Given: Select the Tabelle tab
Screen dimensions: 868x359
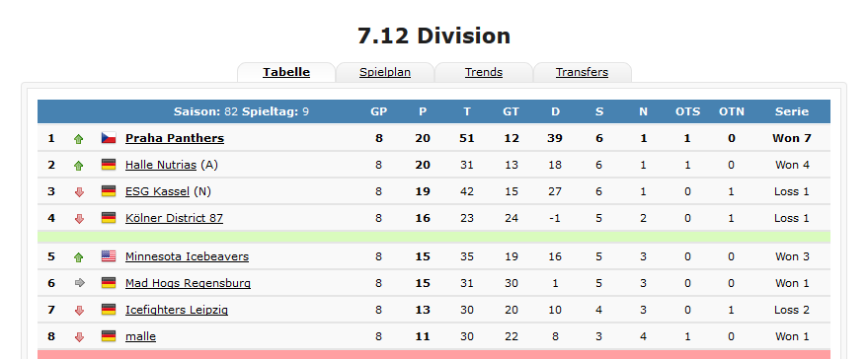Looking at the screenshot, I should pyautogui.click(x=286, y=72).
